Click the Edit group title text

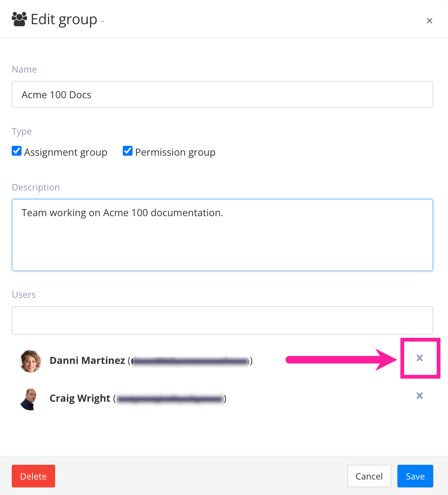(x=63, y=19)
